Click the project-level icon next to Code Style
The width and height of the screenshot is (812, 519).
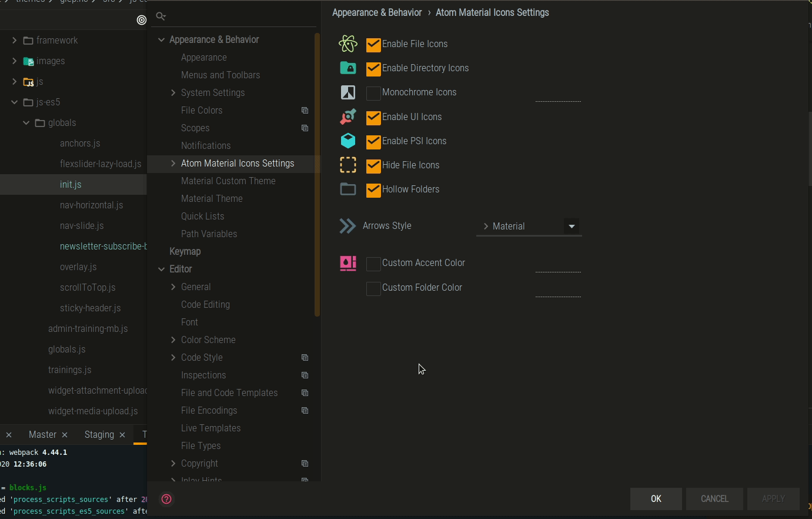[x=305, y=357]
